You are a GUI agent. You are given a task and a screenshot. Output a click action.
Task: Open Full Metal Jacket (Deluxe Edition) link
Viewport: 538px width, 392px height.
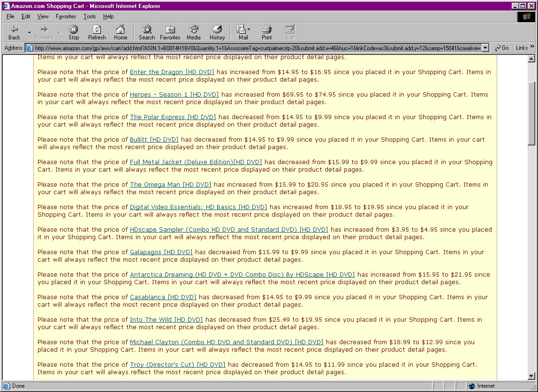coord(196,162)
